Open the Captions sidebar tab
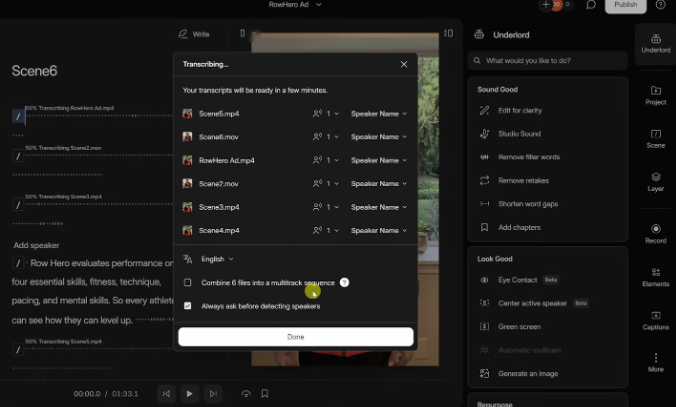676x407 pixels. pyautogui.click(x=655, y=320)
